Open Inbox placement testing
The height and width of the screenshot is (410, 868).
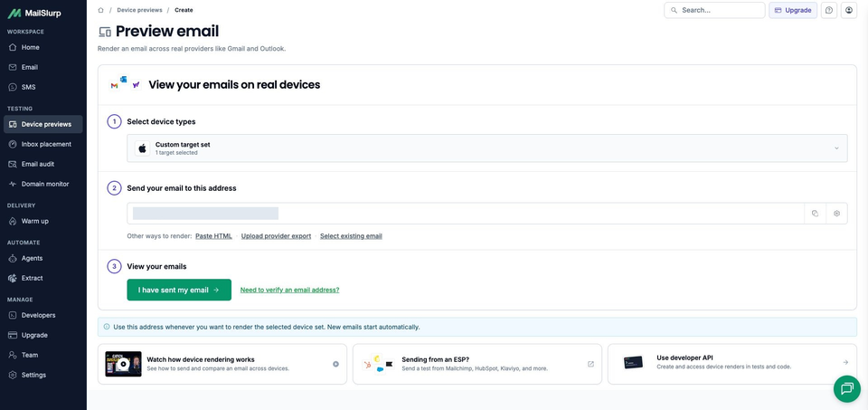coord(43,144)
